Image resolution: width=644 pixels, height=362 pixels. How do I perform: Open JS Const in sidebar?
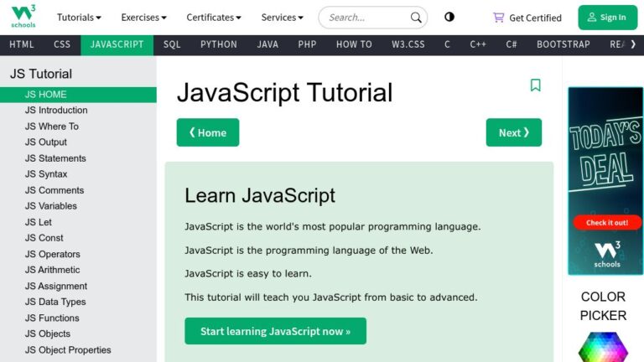pos(78,238)
